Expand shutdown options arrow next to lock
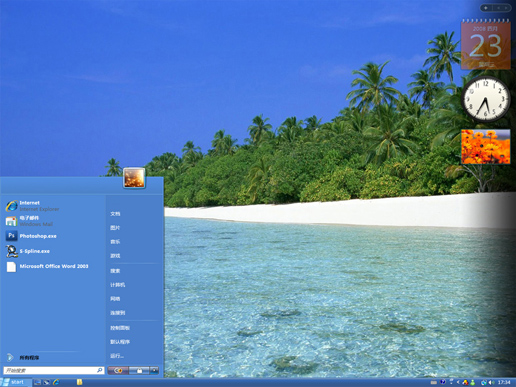This screenshot has height=387, width=516. 154,370
